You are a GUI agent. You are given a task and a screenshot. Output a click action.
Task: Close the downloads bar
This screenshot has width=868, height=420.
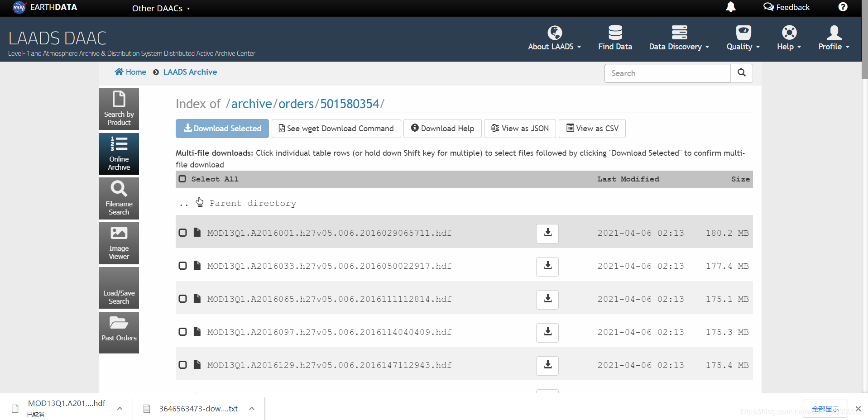858,409
